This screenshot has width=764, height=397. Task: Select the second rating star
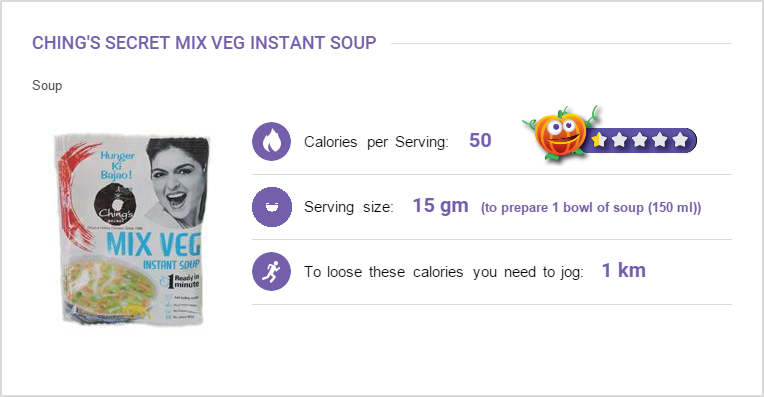619,140
